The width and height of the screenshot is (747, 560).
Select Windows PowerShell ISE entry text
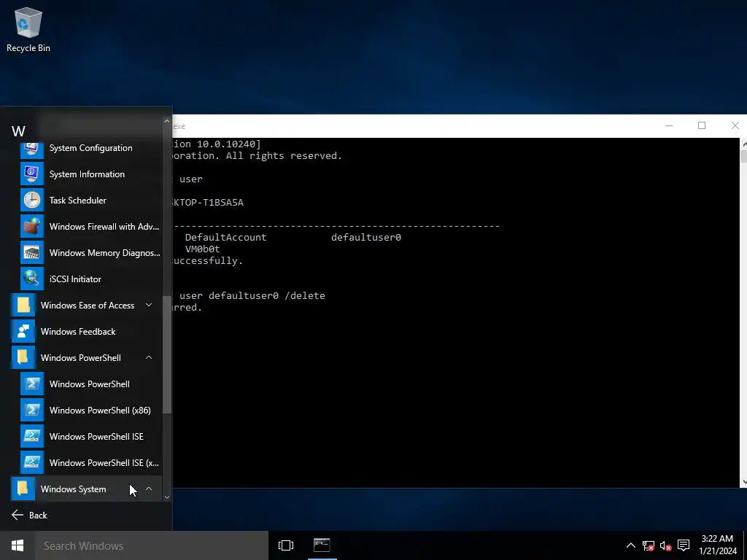[96, 436]
